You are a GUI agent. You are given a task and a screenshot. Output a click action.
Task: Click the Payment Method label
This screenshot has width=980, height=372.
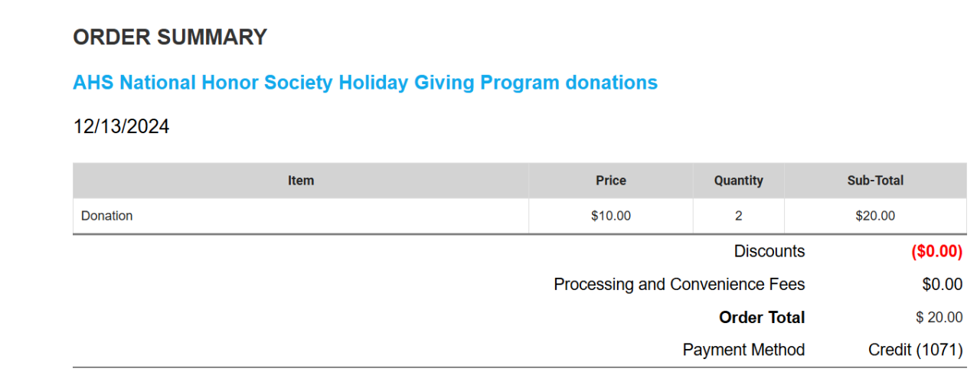pos(743,350)
